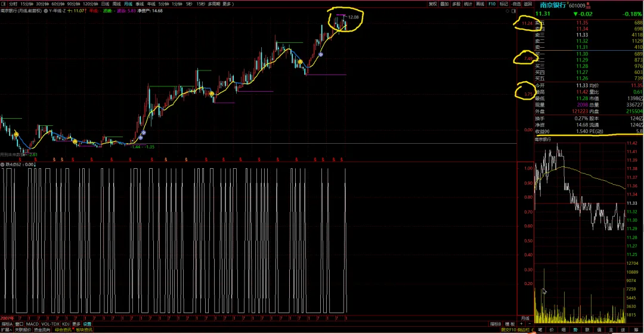644x334 pixels.
Task: Select the 价 price tab in sidebar
Action: [552, 330]
